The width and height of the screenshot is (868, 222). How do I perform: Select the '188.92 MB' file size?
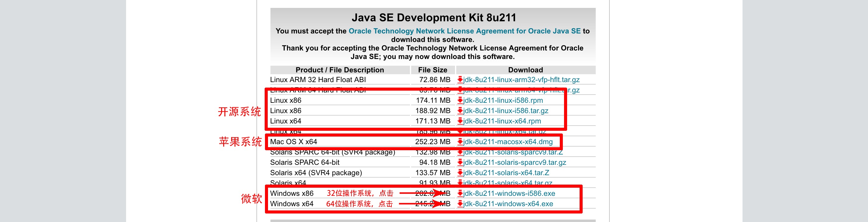click(x=433, y=111)
